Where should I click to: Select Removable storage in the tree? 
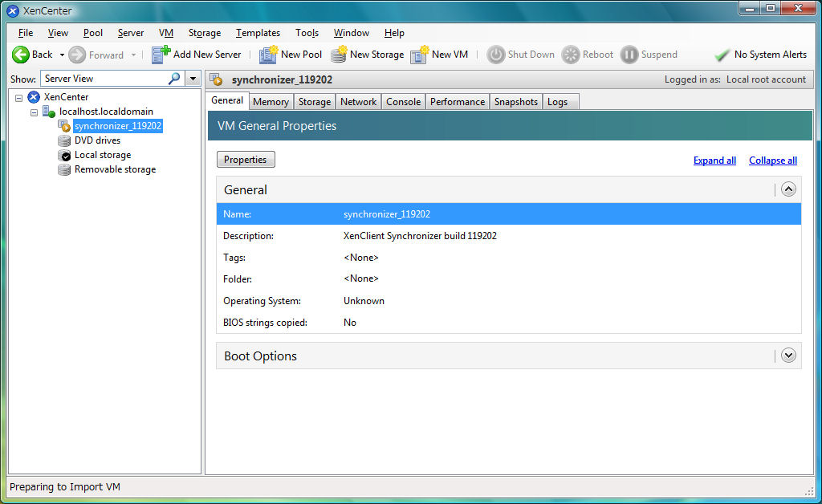(115, 169)
